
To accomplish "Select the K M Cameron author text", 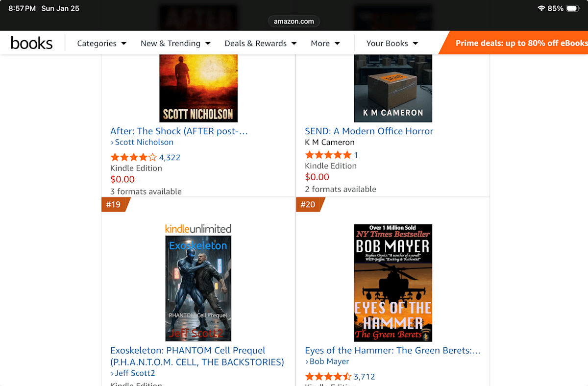I will tap(330, 142).
